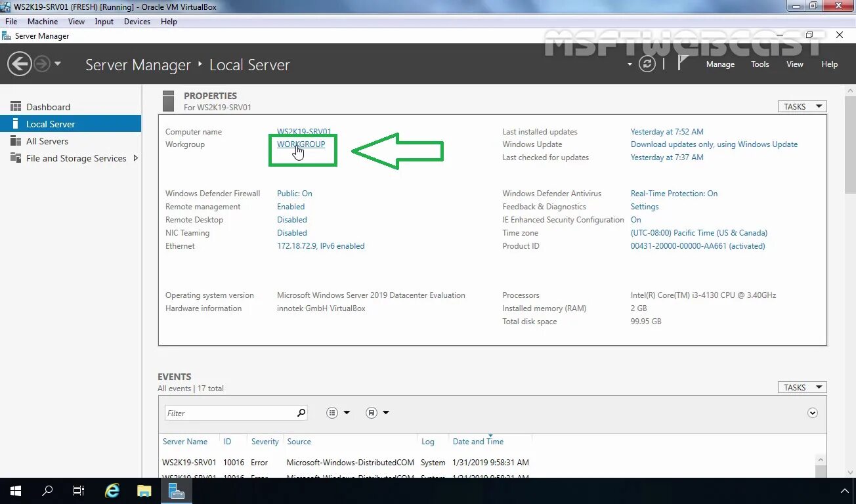Image resolution: width=856 pixels, height=504 pixels.
Task: Click the forward navigation arrow icon
Action: (x=41, y=64)
